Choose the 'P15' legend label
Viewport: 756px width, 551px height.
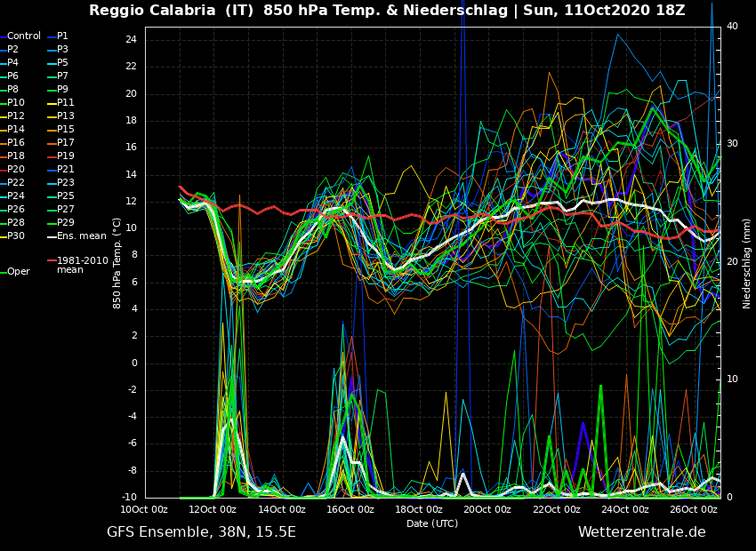pos(66,129)
